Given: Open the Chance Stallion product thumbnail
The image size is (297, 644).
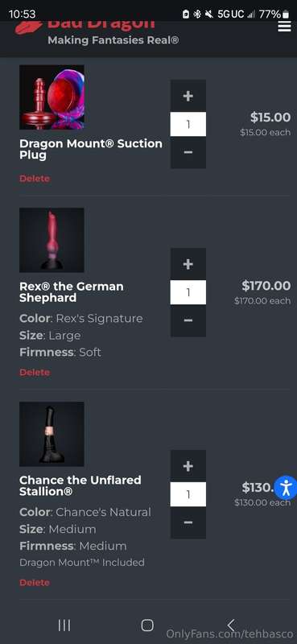Looking at the screenshot, I should pyautogui.click(x=52, y=434).
